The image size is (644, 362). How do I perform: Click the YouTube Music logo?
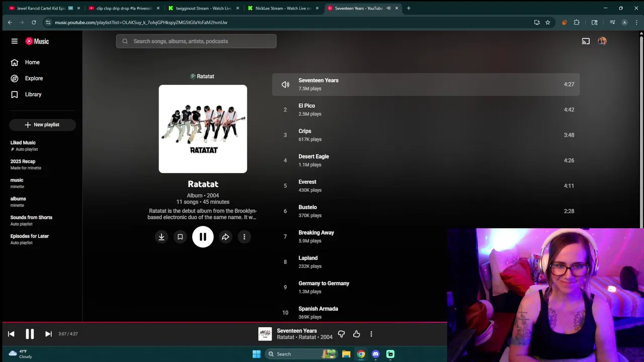point(37,41)
